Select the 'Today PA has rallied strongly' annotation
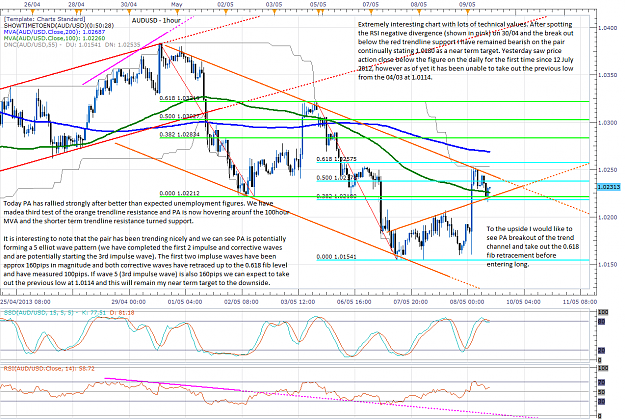This screenshot has width=625, height=419. 146,212
